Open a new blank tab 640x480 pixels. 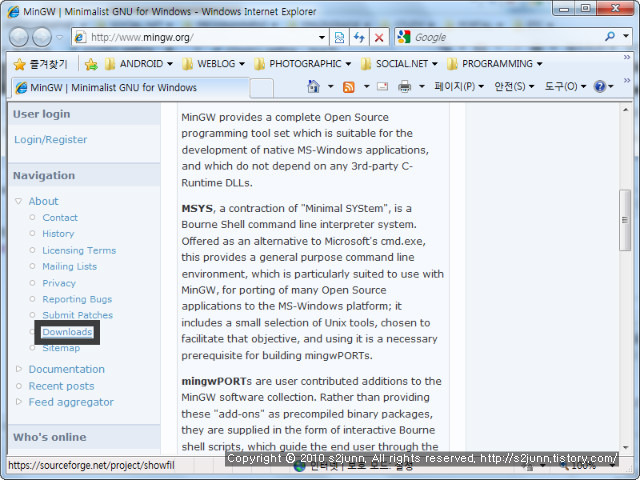point(261,88)
